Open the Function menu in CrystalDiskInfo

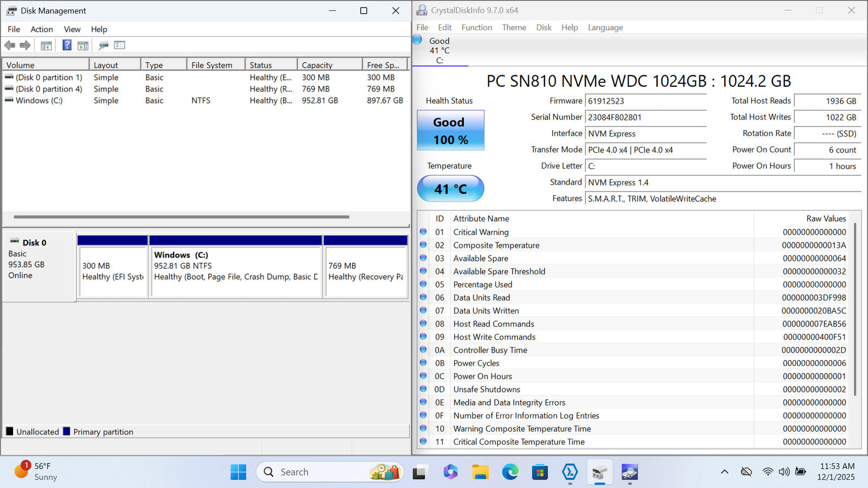coord(476,28)
